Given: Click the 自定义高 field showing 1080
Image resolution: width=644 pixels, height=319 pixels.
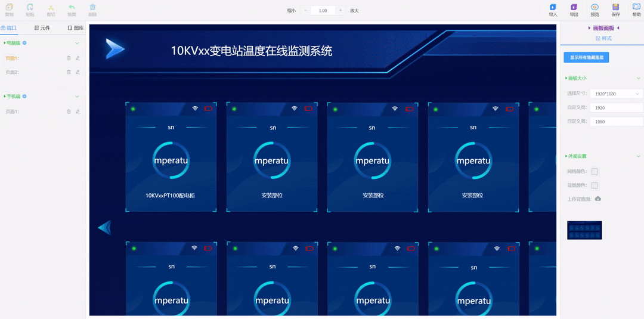Looking at the screenshot, I should click(617, 122).
